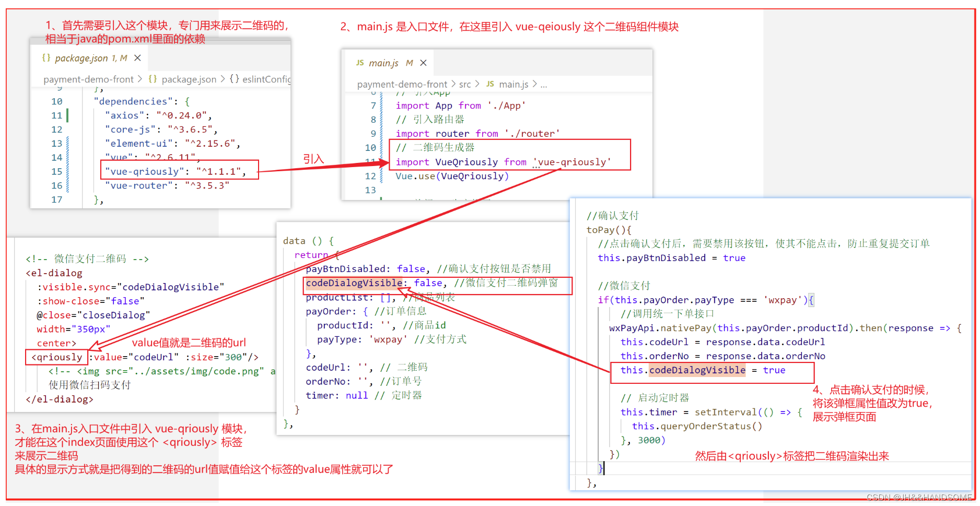Image resolution: width=980 pixels, height=506 pixels.
Task: Click if(this.payOrder.payType === 'wxpay') line
Action: [706, 300]
